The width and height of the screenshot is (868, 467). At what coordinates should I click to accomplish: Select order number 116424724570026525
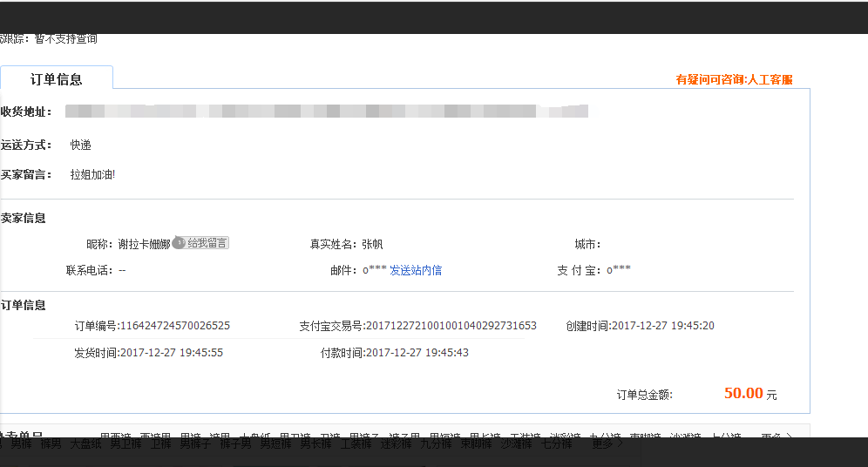pyautogui.click(x=175, y=325)
